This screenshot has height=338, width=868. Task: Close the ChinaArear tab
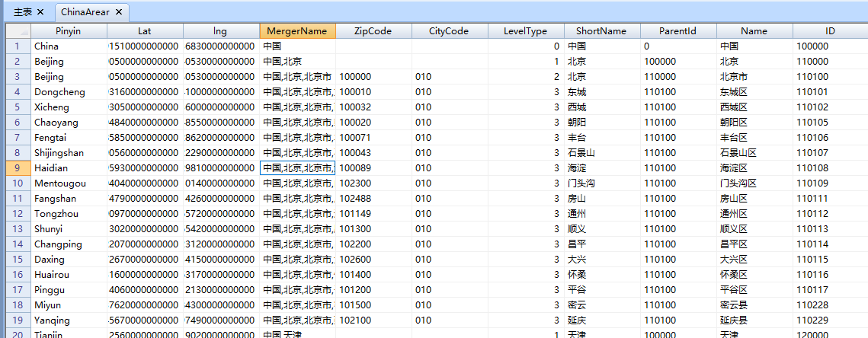coord(119,11)
